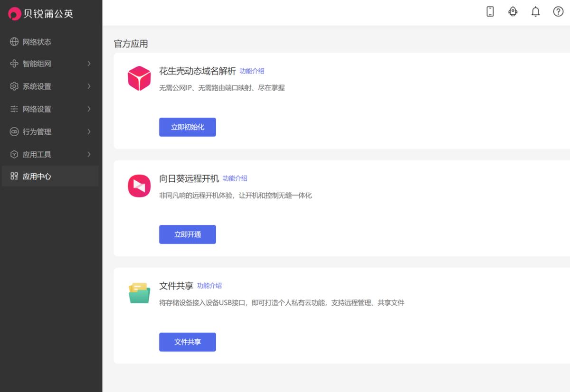This screenshot has width=570, height=392.
Task: Click the 行为管理 sidebar icon
Action: [13, 131]
